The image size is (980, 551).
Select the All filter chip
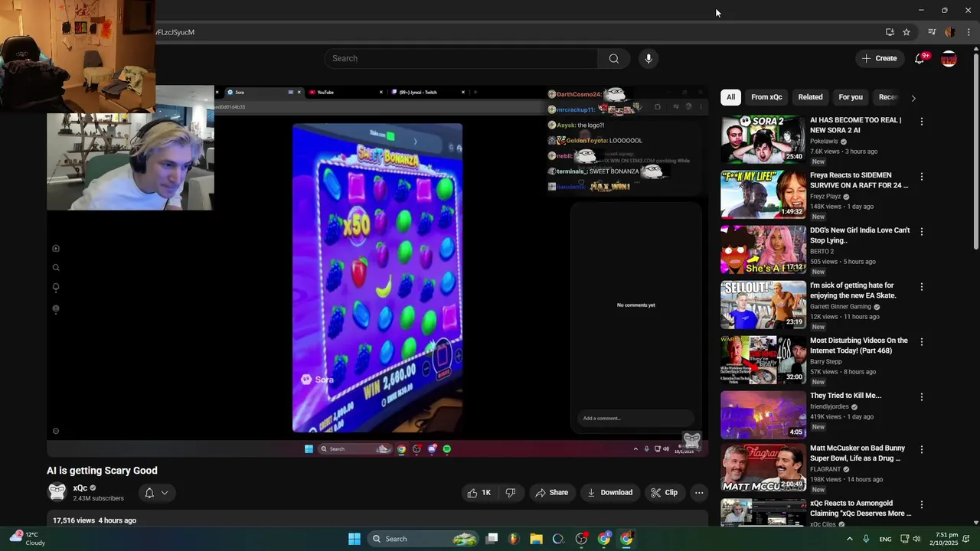click(x=730, y=97)
